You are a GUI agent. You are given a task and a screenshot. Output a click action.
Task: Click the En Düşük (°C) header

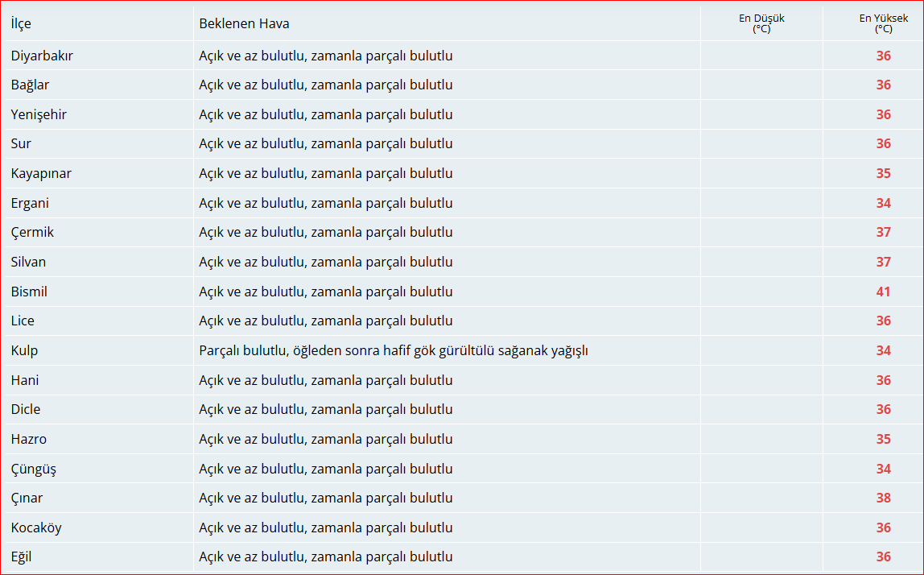pyautogui.click(x=761, y=23)
